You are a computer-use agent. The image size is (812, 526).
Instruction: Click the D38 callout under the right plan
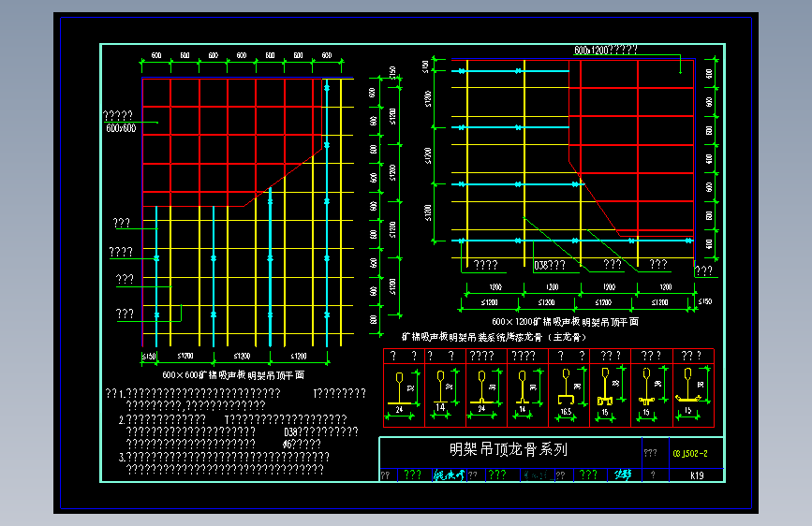(550, 265)
